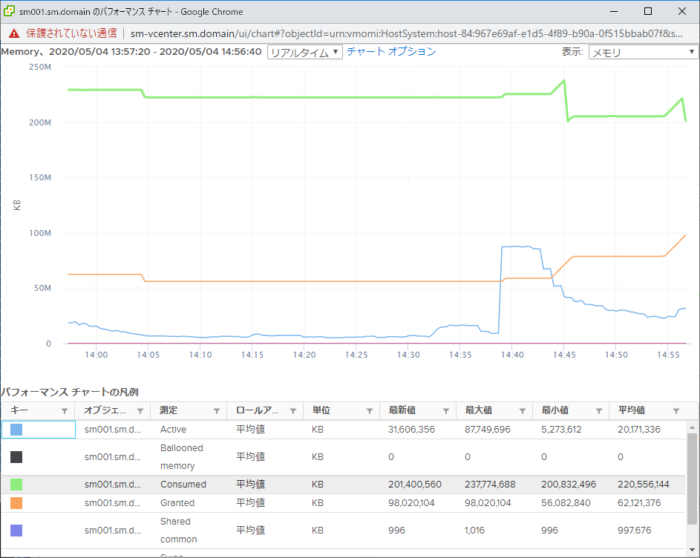
Task: Sort by the 単位 column header
Action: click(x=321, y=410)
